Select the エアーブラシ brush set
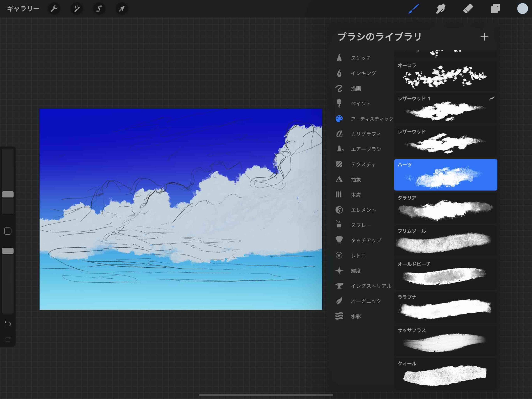This screenshot has height=399, width=532. pos(366,149)
